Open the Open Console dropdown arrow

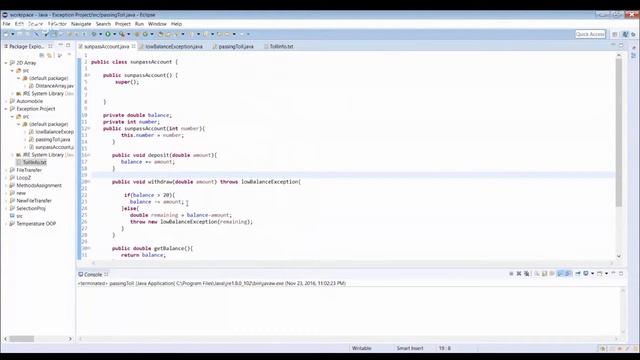pyautogui.click(x=606, y=273)
